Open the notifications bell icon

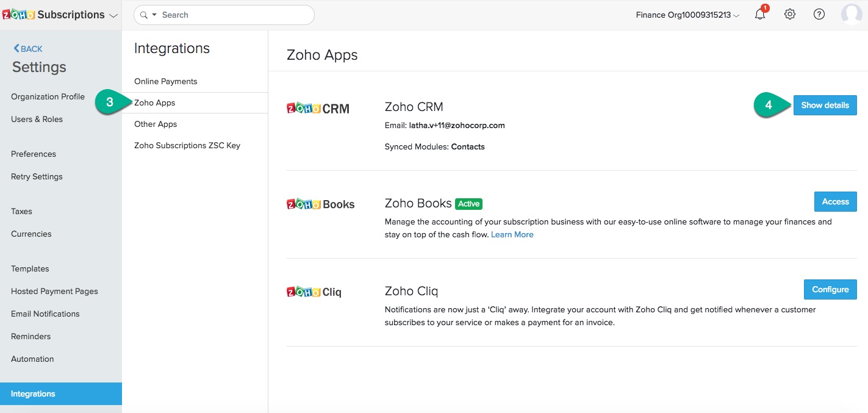[760, 15]
